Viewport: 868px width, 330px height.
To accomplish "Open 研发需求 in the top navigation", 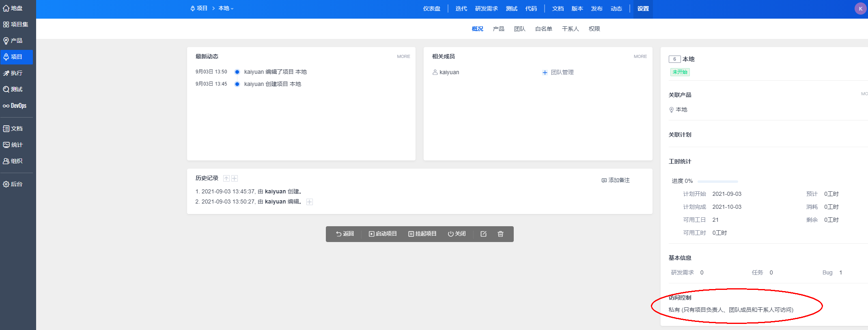I will pos(486,9).
